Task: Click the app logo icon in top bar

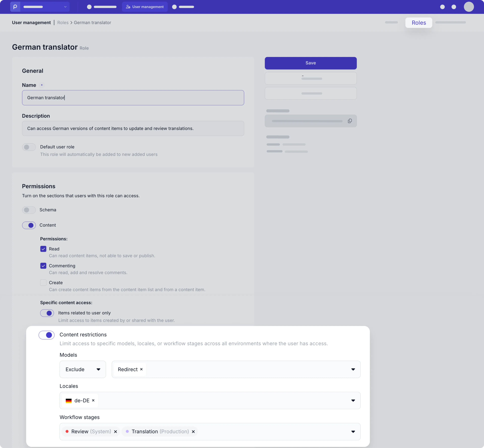Action: (15, 7)
